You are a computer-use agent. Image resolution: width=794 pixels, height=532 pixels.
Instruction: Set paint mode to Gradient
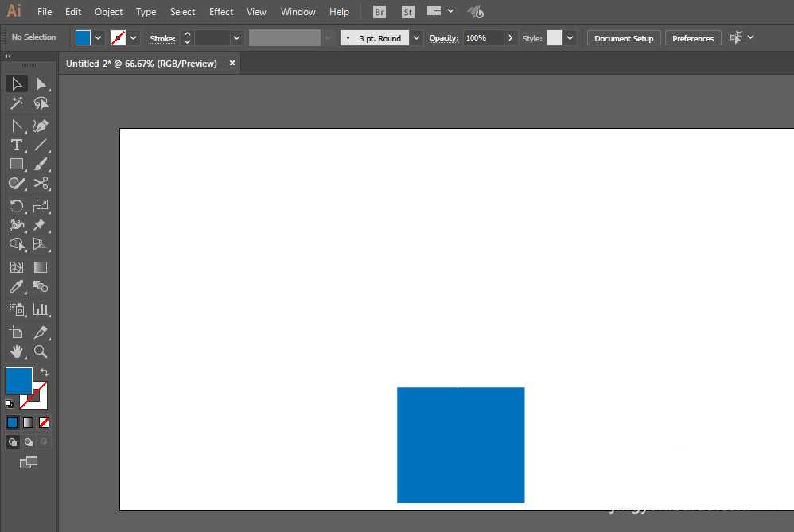click(29, 423)
